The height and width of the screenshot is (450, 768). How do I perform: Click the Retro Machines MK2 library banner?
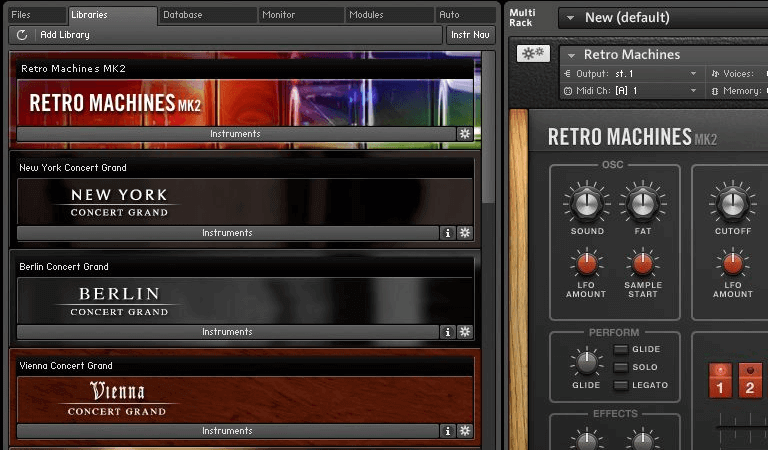click(245, 102)
